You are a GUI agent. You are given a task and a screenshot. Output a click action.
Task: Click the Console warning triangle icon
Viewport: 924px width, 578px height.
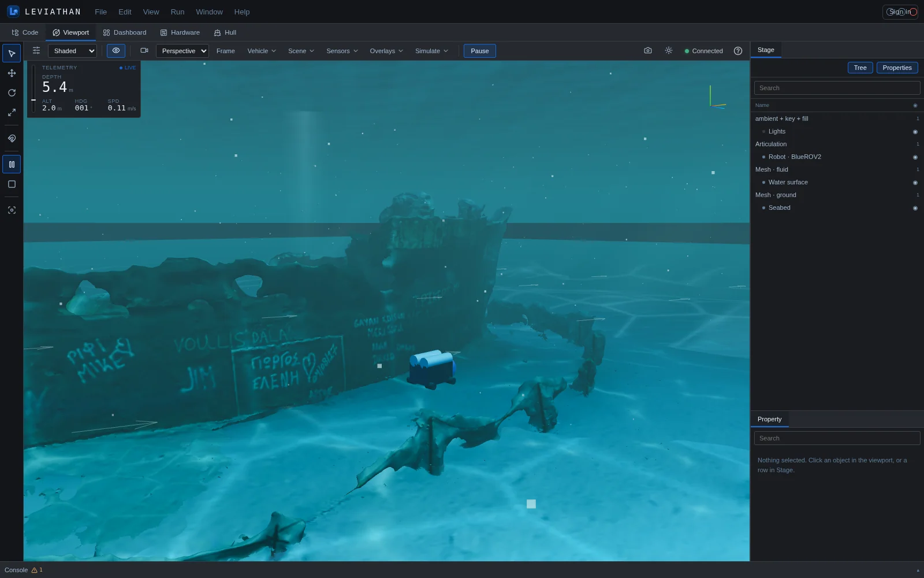35,570
